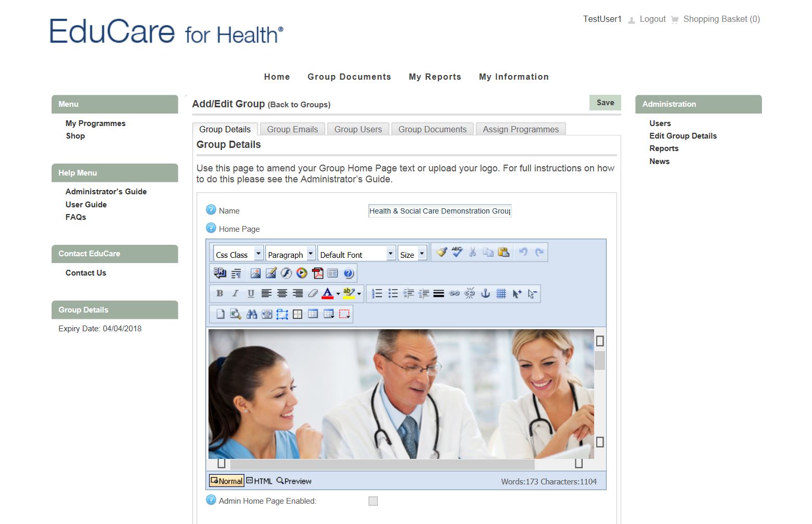Redo the last edit
The image size is (812, 524).
pos(539,252)
